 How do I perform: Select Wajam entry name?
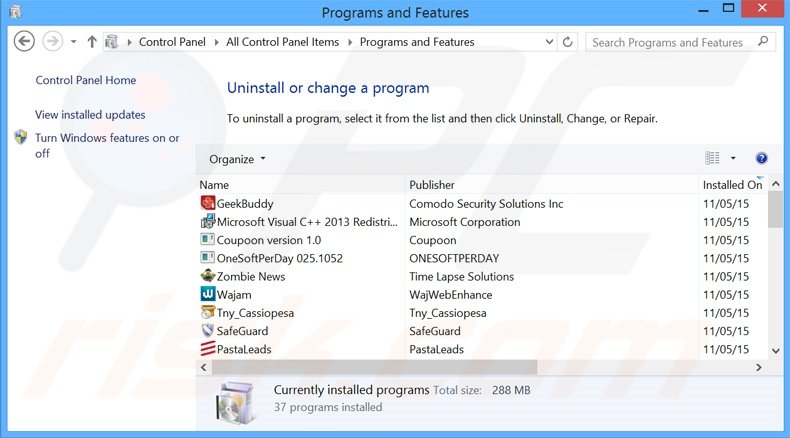pos(234,294)
